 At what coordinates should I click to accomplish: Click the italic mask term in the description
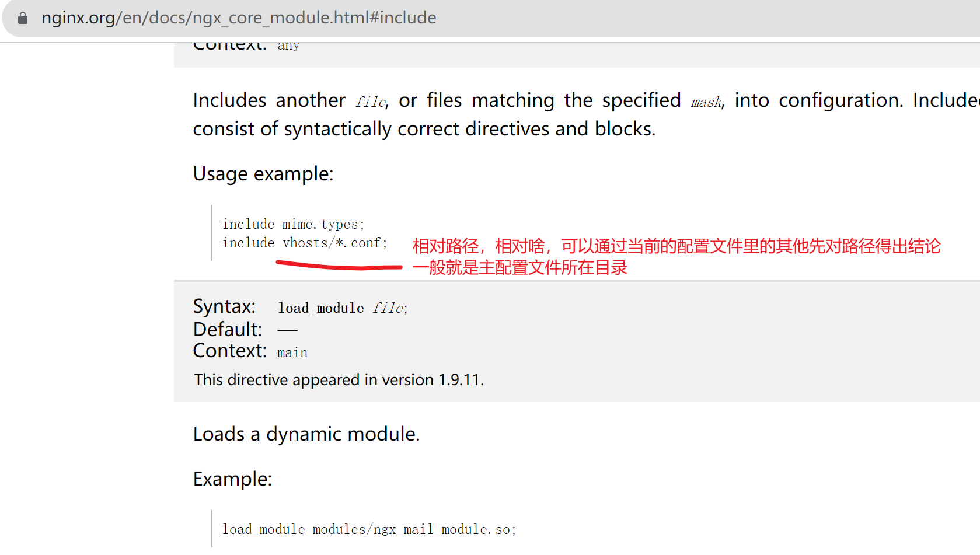coord(705,101)
